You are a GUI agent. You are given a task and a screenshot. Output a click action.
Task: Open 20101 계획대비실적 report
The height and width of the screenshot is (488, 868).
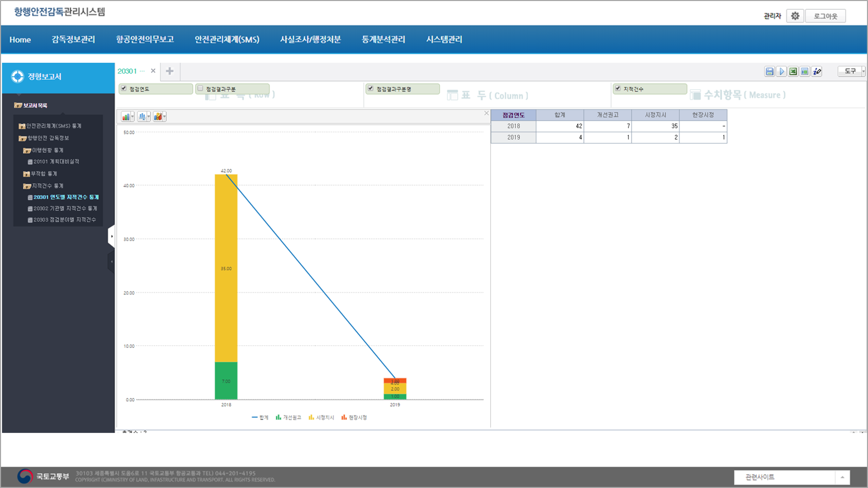click(x=53, y=162)
